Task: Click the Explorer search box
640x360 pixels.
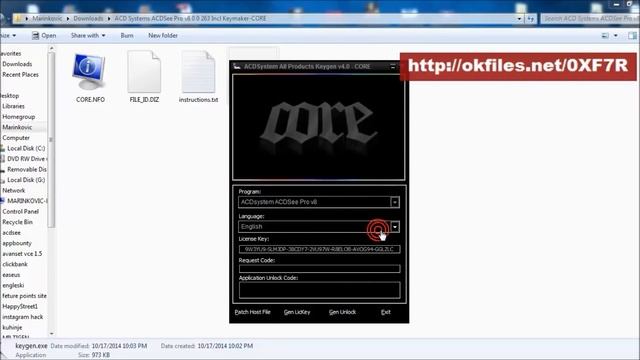Action: pyautogui.click(x=589, y=19)
